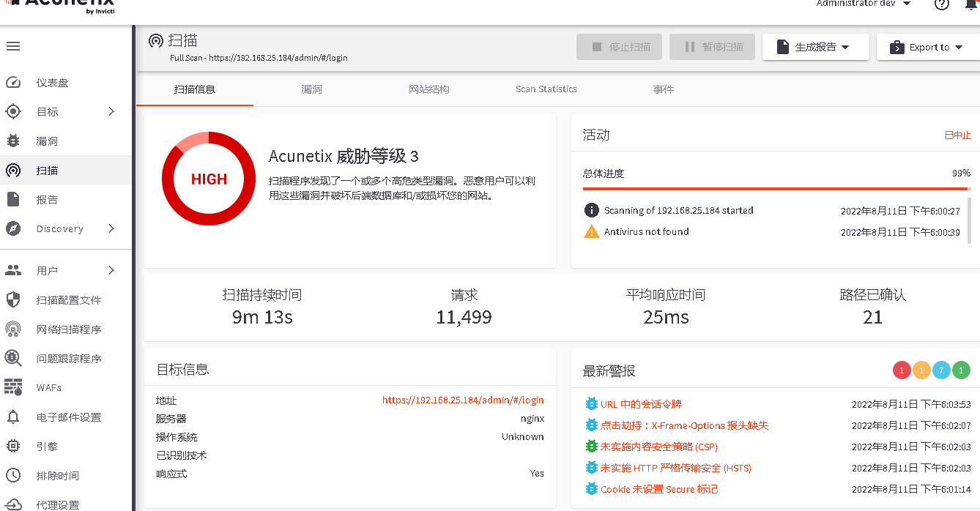Open 电子邮件设置 bell icon
Viewport: 980px width, 511px height.
coord(13,417)
